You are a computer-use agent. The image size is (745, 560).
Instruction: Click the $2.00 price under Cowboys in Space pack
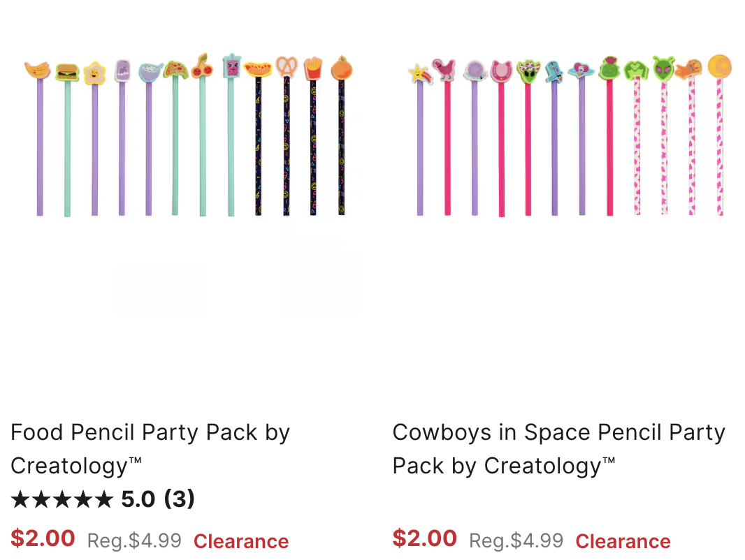424,538
